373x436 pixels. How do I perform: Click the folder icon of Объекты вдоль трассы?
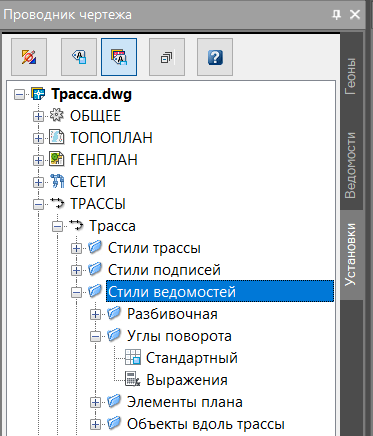tap(114, 423)
